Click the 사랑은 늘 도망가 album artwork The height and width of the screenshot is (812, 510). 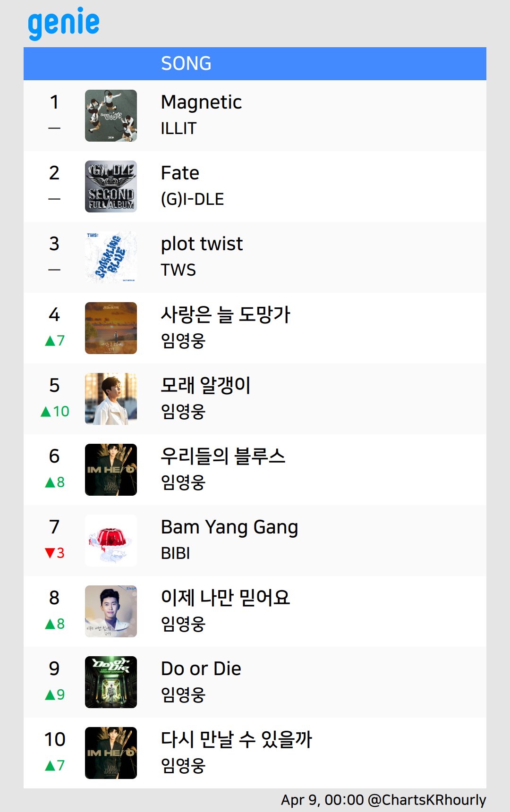[x=111, y=328]
